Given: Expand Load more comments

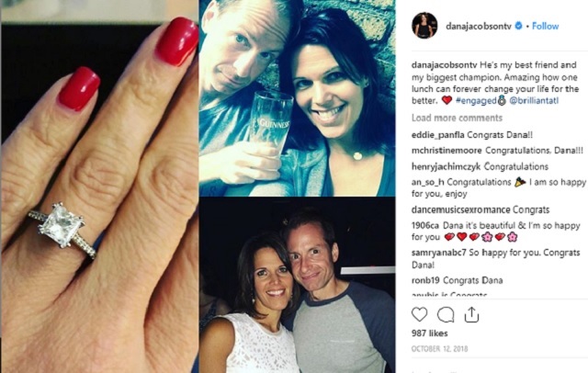Looking at the screenshot, I should tap(457, 118).
